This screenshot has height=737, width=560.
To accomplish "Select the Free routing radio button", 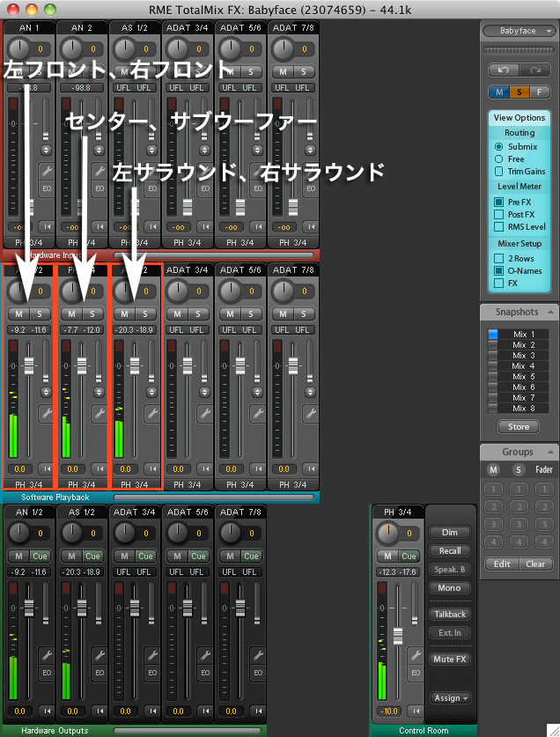I will point(499,159).
